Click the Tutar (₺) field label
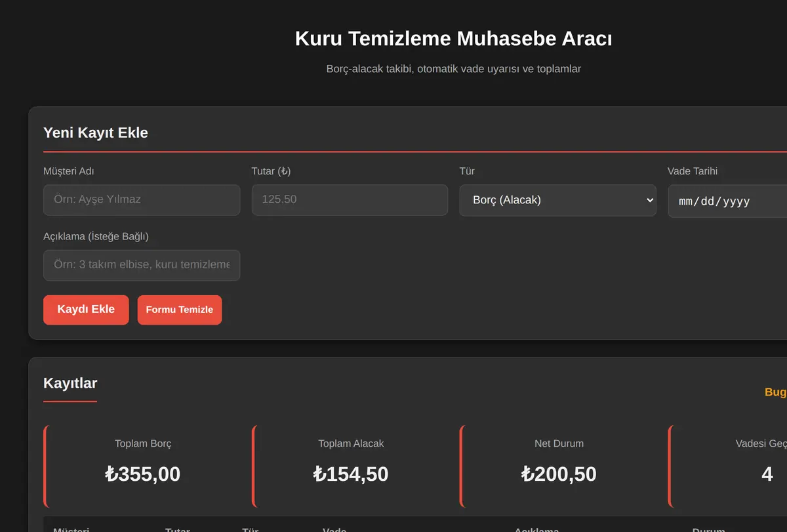This screenshot has width=787, height=532. point(271,171)
